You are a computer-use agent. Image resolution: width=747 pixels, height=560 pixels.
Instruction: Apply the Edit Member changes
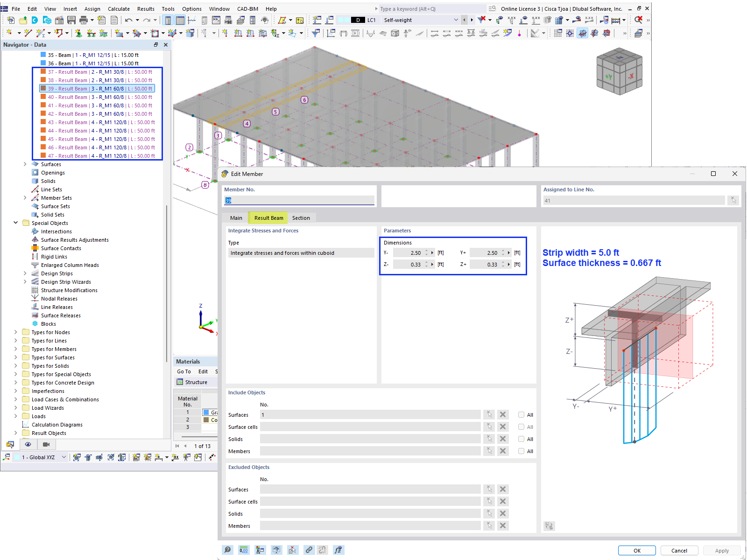[x=722, y=550]
